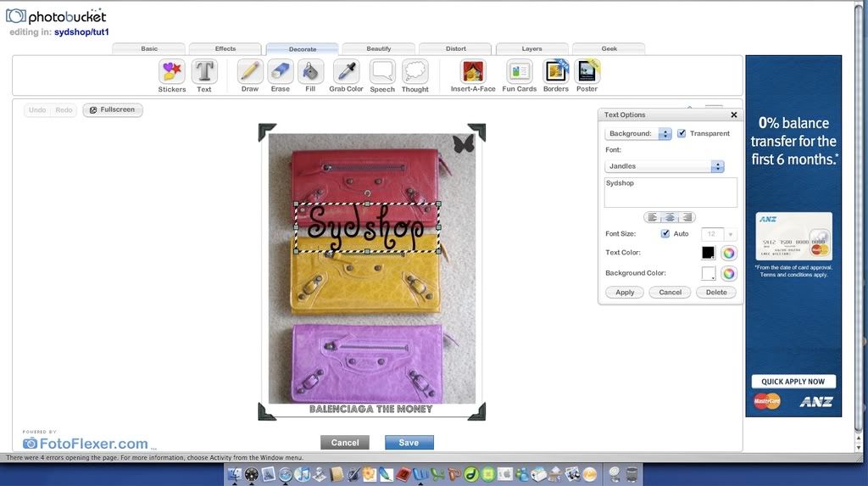
Task: Switch to the Effects tab
Action: (225, 48)
